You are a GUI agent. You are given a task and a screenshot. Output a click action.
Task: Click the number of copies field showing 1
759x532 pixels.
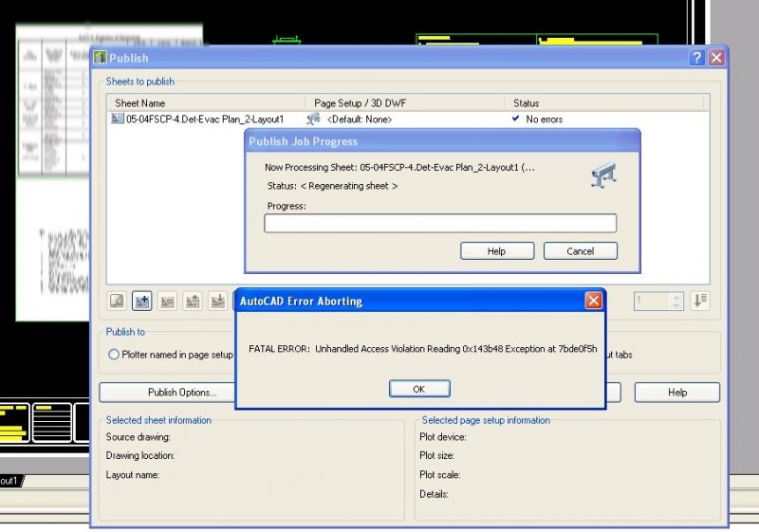[652, 301]
